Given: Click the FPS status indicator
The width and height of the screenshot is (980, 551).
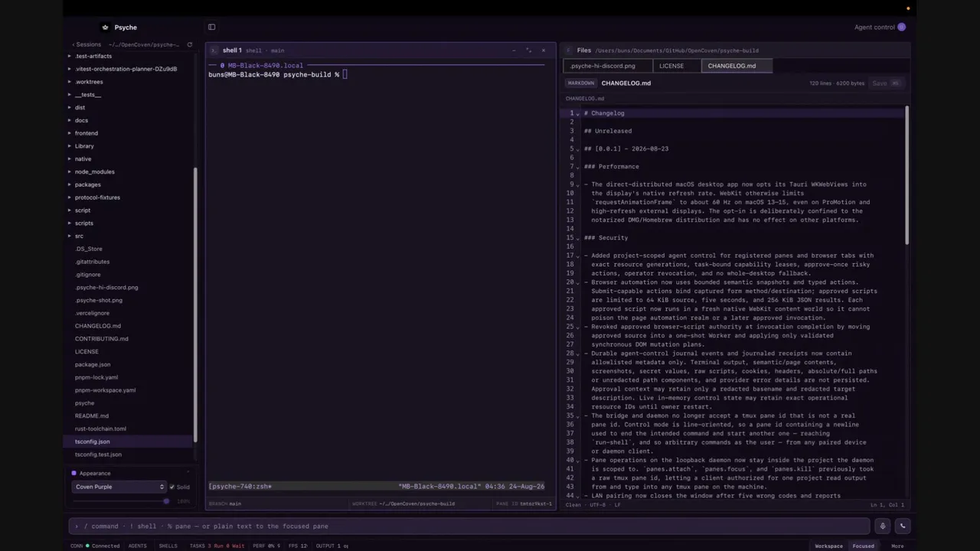Looking at the screenshot, I should (298, 546).
